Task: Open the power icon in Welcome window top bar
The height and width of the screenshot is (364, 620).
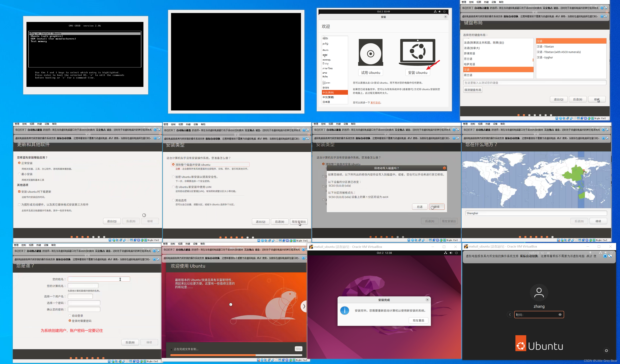Action: coord(444,12)
